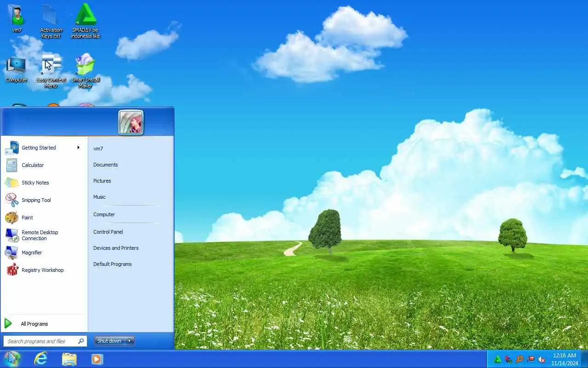588x368 pixels.
Task: Open Paint from the Start menu
Action: [x=44, y=218]
